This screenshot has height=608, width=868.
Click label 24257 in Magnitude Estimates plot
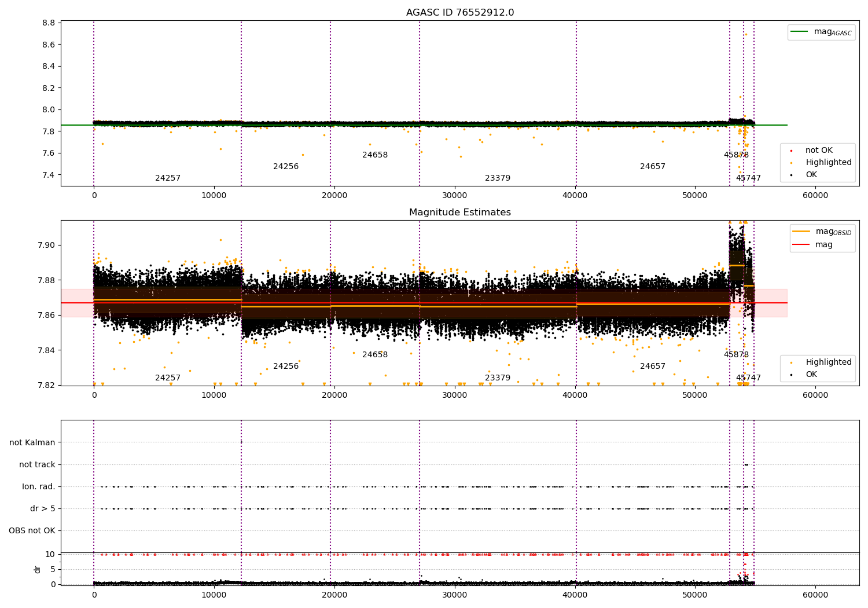click(x=168, y=378)
